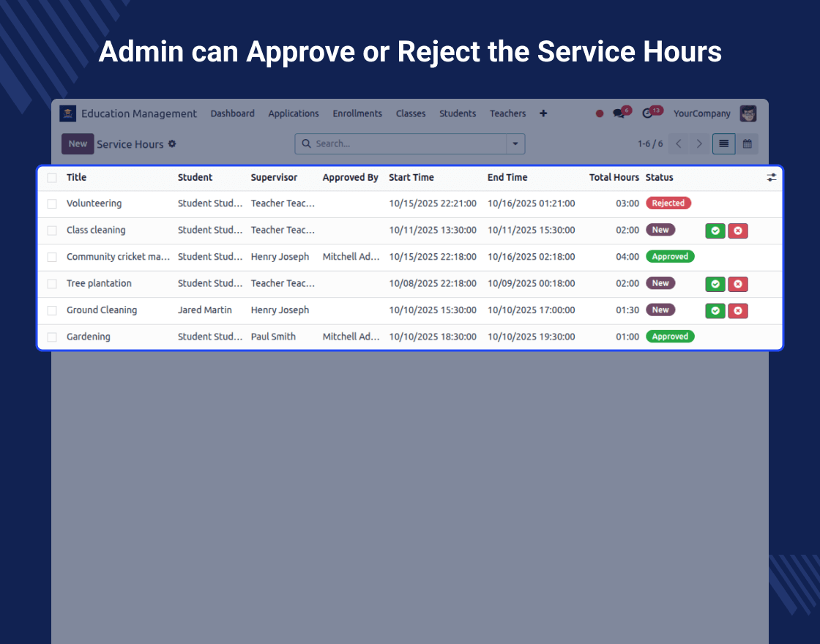The width and height of the screenshot is (820, 644).
Task: Click the Paul Smith supervisor cell
Action: click(x=273, y=337)
